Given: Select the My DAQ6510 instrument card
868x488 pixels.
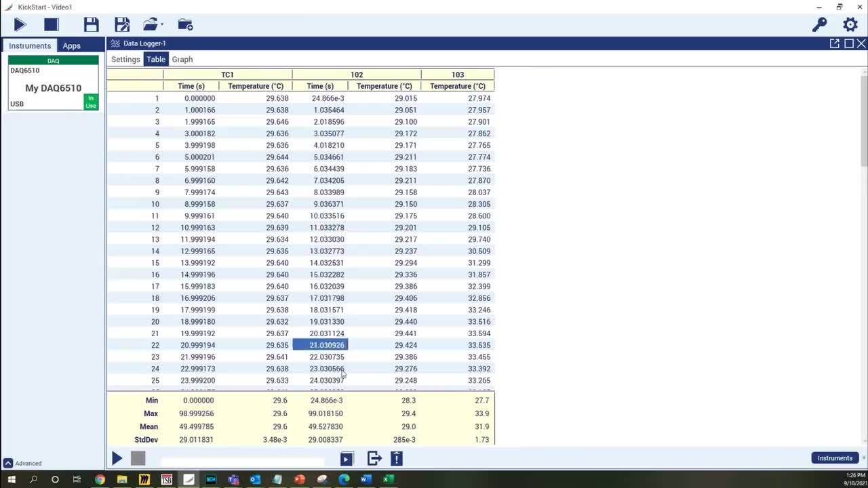Looking at the screenshot, I should click(x=53, y=88).
